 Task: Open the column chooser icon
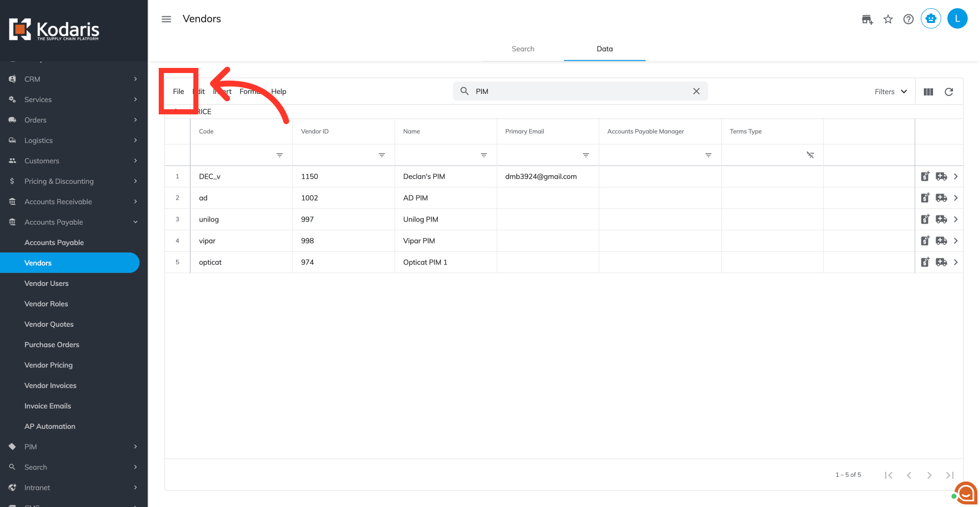point(928,92)
